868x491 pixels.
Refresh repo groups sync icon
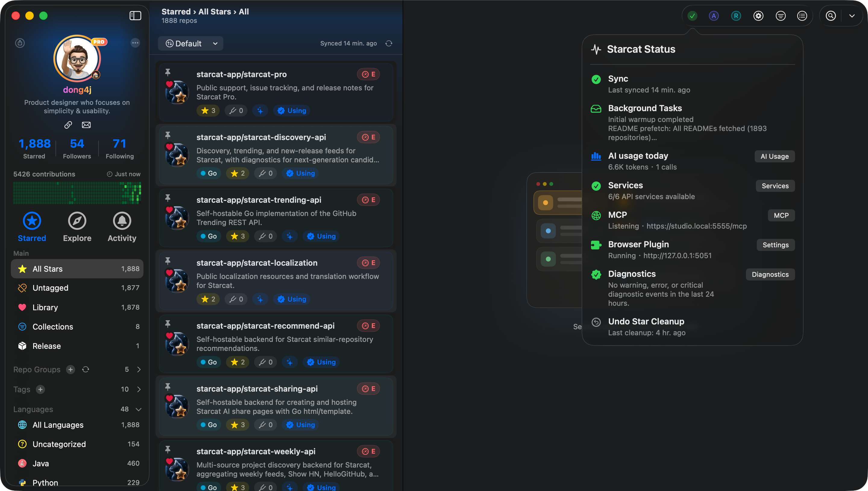coord(86,370)
